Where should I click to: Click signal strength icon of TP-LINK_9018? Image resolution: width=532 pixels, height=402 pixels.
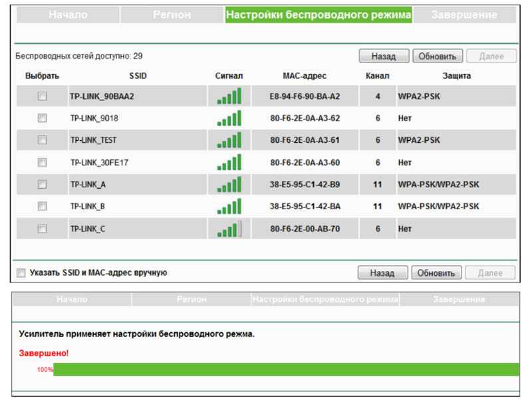click(x=229, y=118)
